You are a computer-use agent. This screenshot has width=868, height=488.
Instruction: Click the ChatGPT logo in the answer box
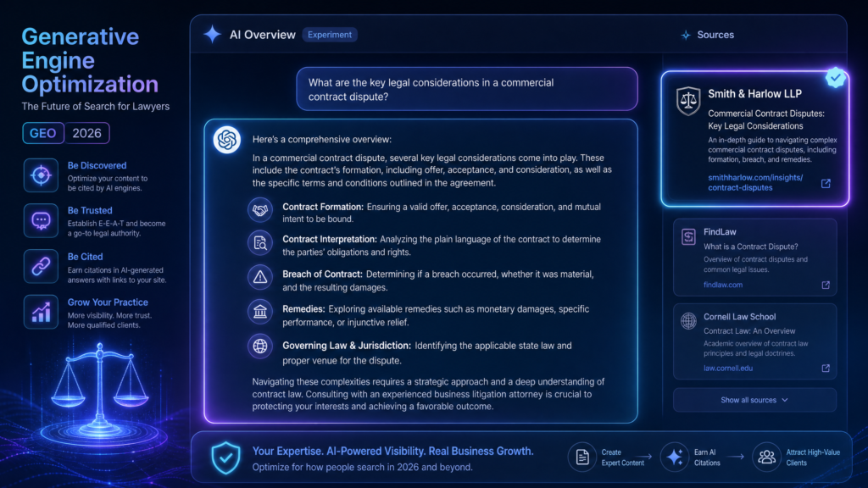click(x=227, y=140)
